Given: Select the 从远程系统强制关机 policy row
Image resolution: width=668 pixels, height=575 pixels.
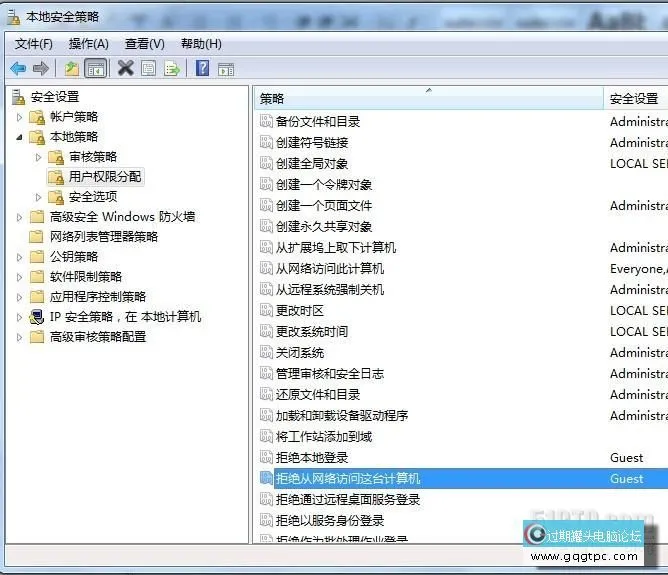Looking at the screenshot, I should (461, 290).
